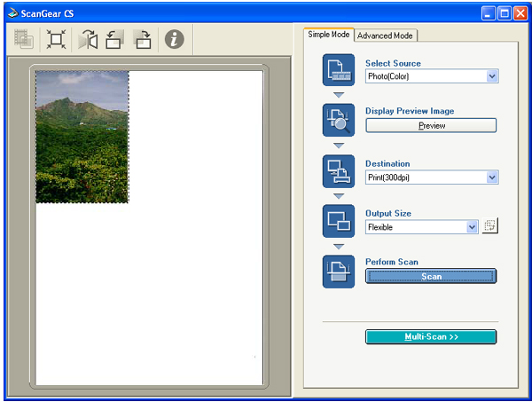This screenshot has width=532, height=402.
Task: Switch to the Advanced Mode tab
Action: (385, 35)
